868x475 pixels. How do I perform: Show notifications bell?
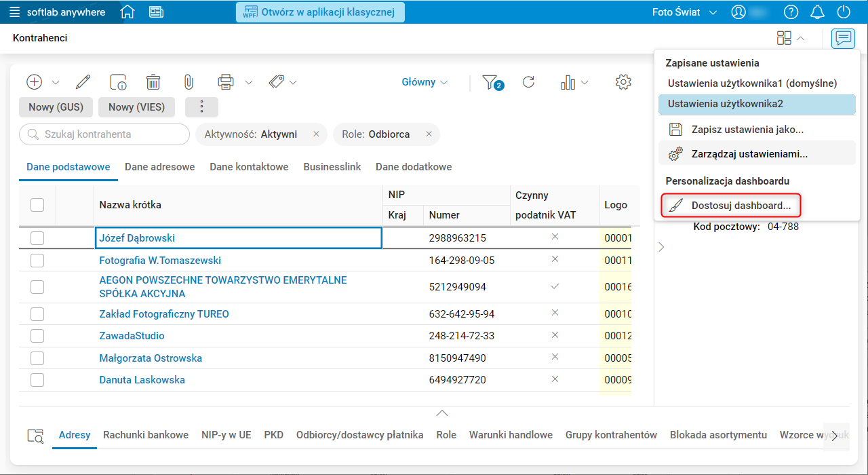(818, 12)
